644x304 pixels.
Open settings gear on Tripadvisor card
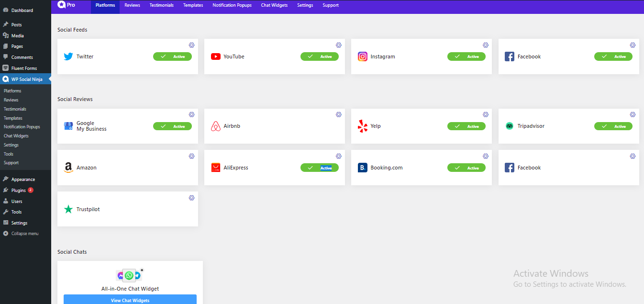click(x=633, y=114)
